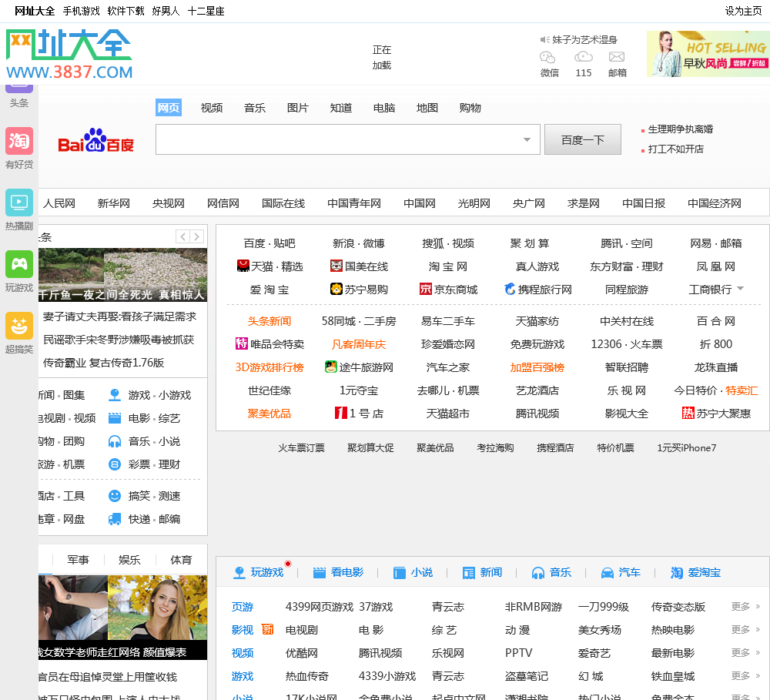Open the HOT SELLING 早秋风尚 banner

(x=708, y=54)
